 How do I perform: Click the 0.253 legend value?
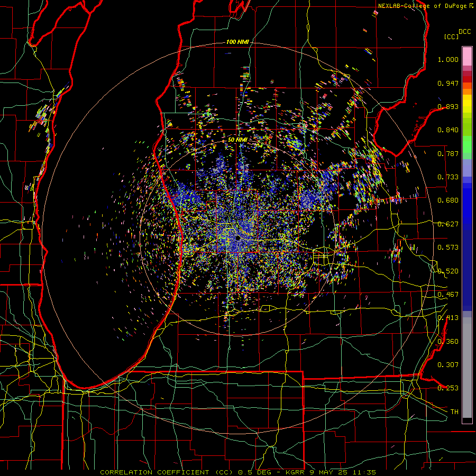coord(448,388)
